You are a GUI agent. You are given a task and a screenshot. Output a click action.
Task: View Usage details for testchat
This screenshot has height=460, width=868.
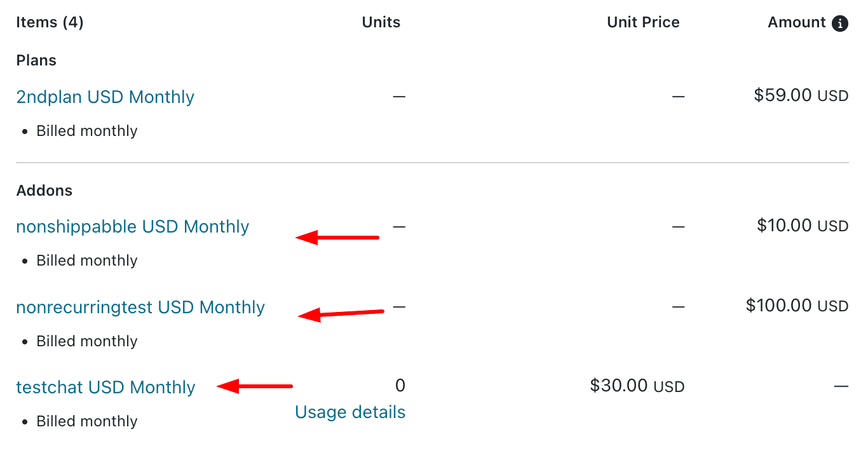point(350,412)
